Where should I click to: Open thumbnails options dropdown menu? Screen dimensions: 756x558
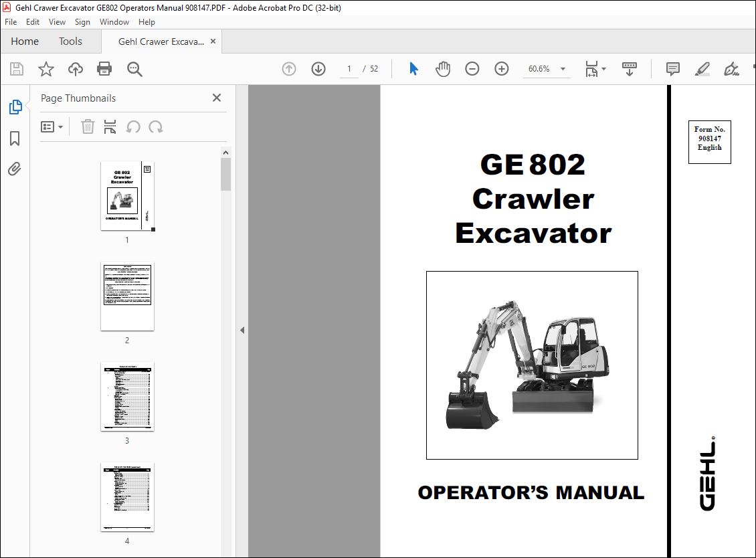tap(52, 127)
